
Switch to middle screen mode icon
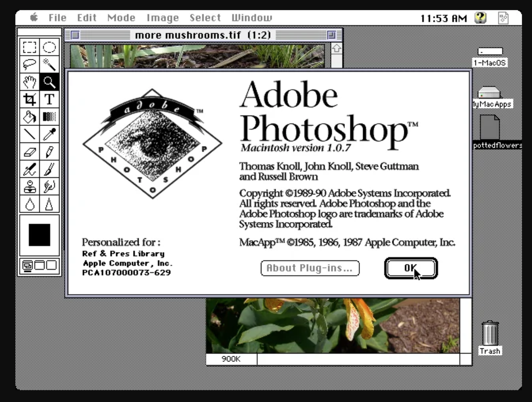coord(39,265)
